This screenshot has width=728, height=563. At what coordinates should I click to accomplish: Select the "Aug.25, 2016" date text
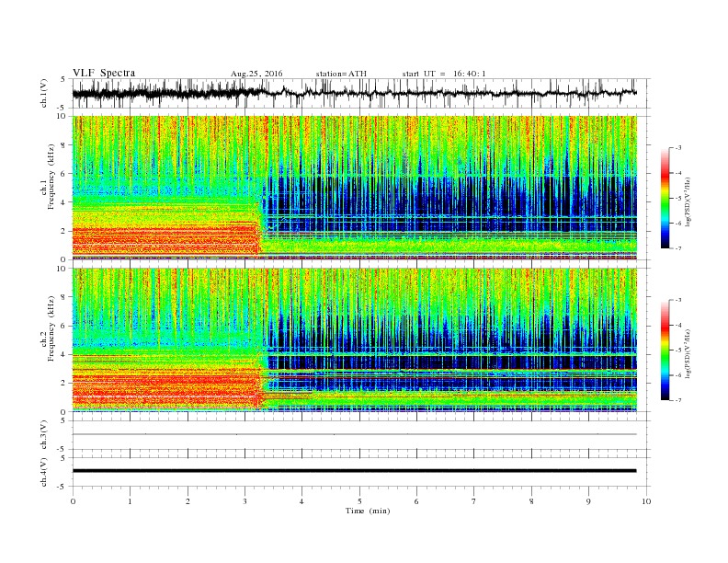(x=256, y=74)
